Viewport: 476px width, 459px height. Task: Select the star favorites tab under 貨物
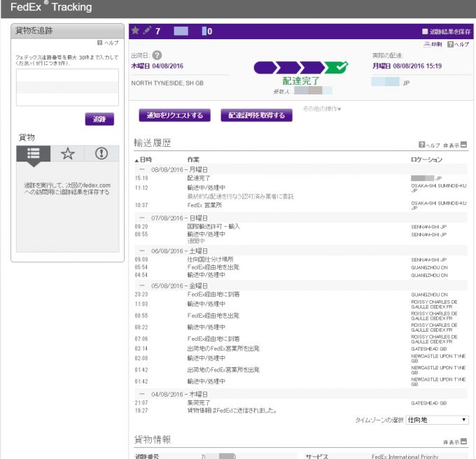click(67, 153)
